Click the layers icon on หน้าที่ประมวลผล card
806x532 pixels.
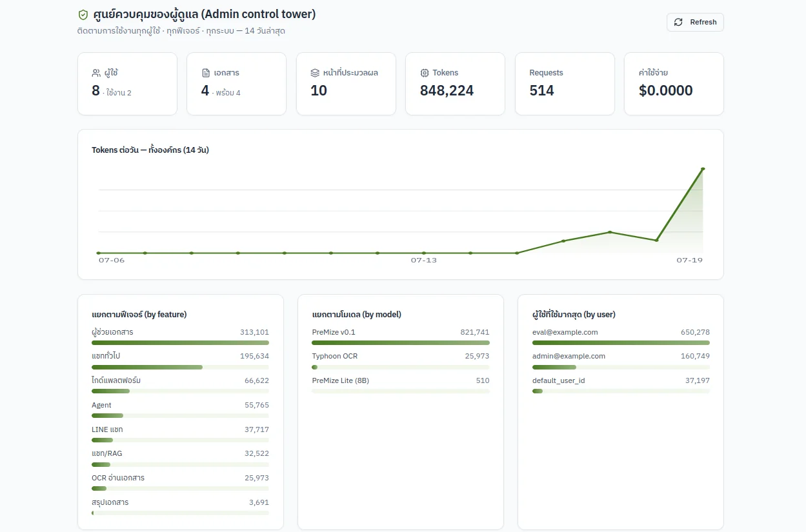tap(315, 73)
